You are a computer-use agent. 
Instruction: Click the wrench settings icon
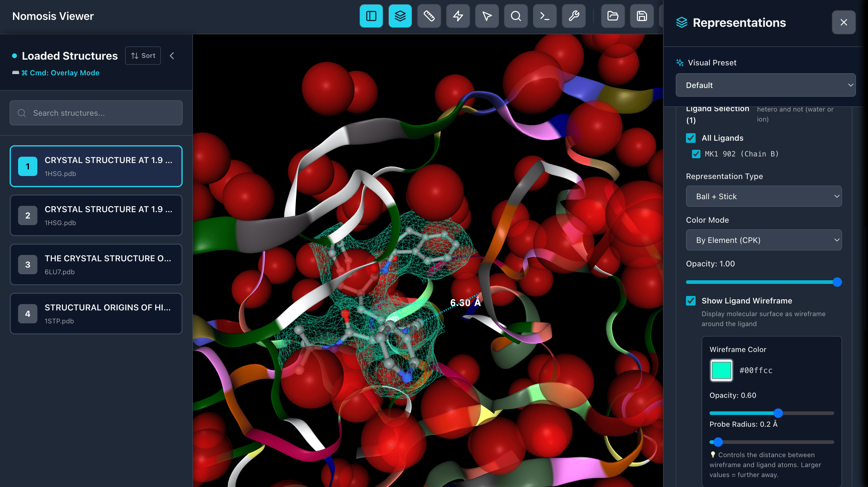574,16
